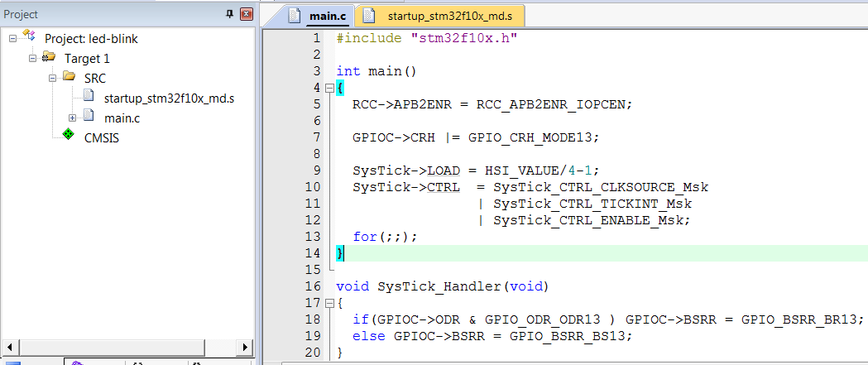The height and width of the screenshot is (365, 868).
Task: Click the green CMSIS component icon
Action: pyautogui.click(x=69, y=136)
